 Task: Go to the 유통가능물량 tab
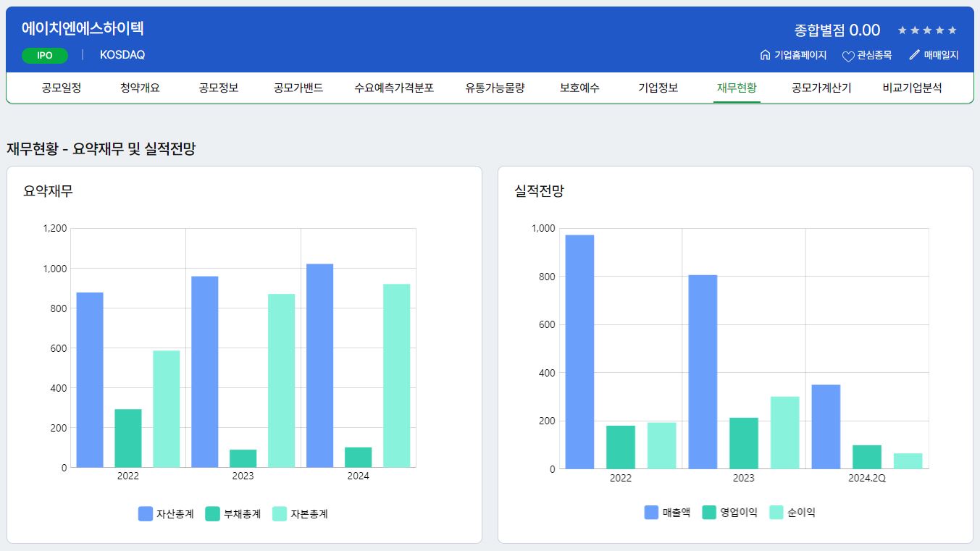[x=495, y=88]
